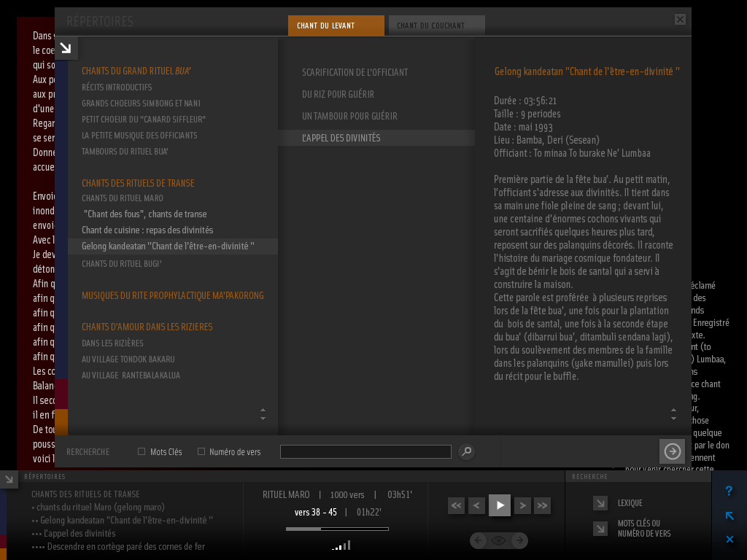Screen dimensions: 747x560
Task: Collapse the Répertoires panel via top-left arrow
Action: (x=66, y=48)
